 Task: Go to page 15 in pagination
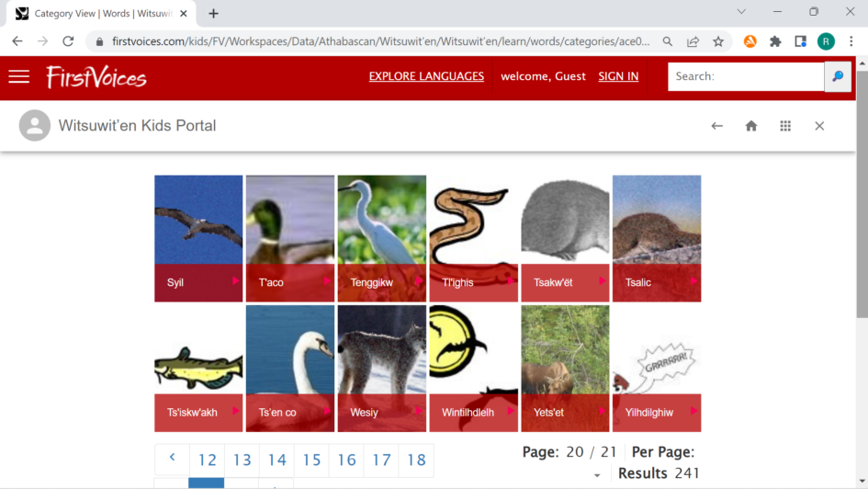click(311, 461)
